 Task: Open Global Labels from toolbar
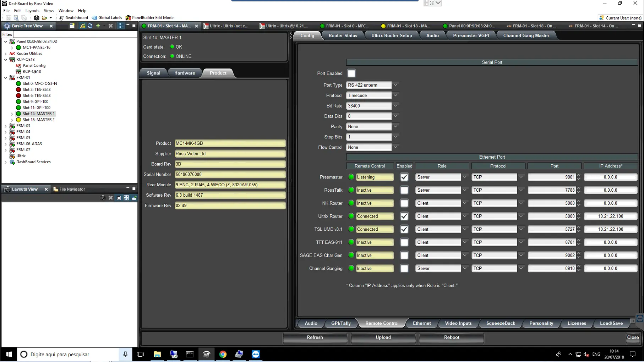pyautogui.click(x=107, y=18)
